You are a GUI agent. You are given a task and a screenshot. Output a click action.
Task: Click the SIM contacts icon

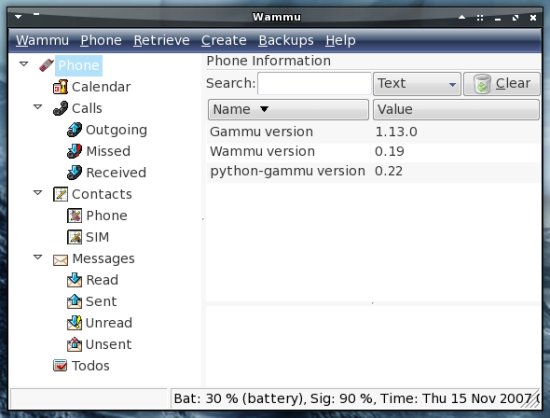[74, 237]
